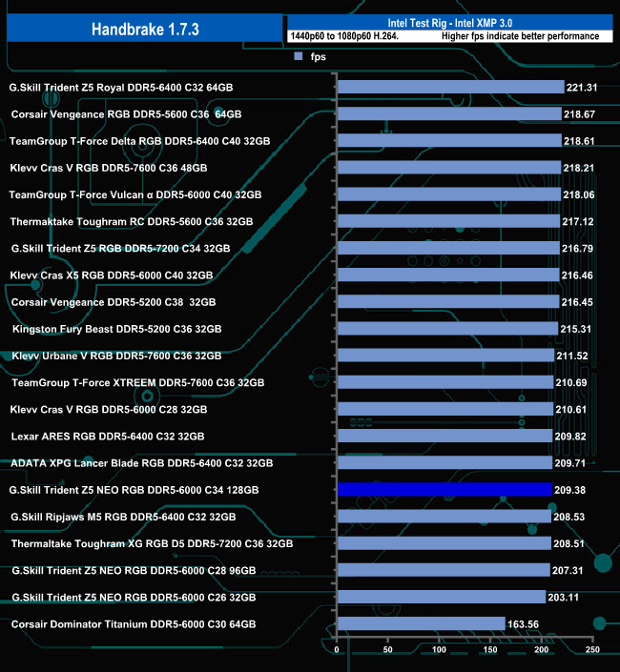Click the 208.53 fps value
This screenshot has height=672, width=620.
coord(569,518)
